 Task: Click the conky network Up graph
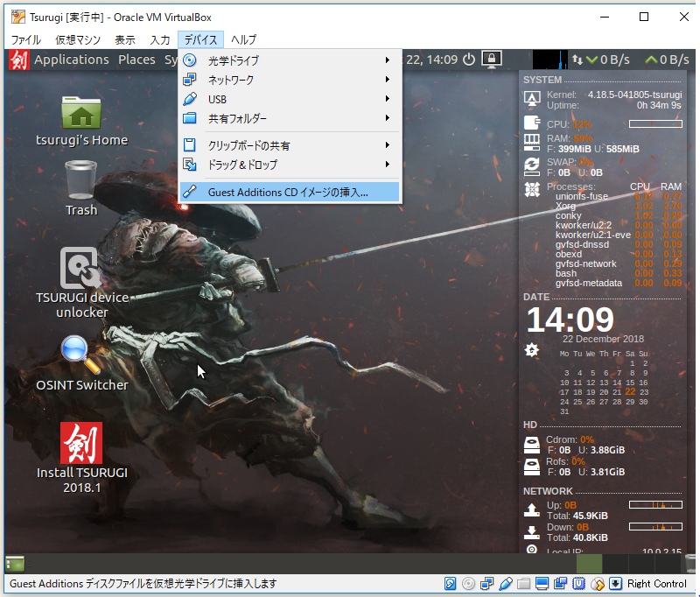pos(655,505)
